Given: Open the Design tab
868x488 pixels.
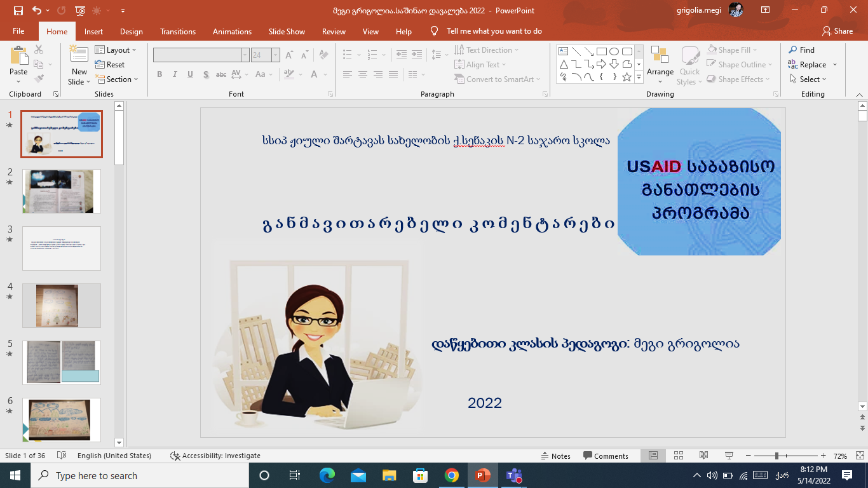Looking at the screenshot, I should pos(132,31).
